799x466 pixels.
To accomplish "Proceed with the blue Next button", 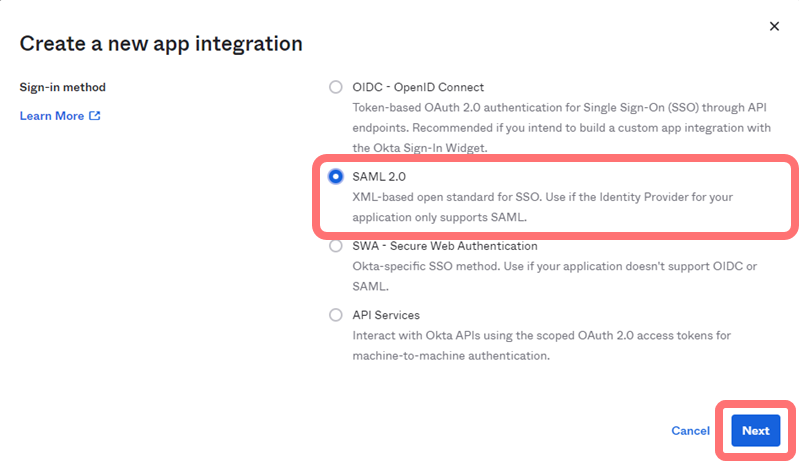I will coord(755,431).
